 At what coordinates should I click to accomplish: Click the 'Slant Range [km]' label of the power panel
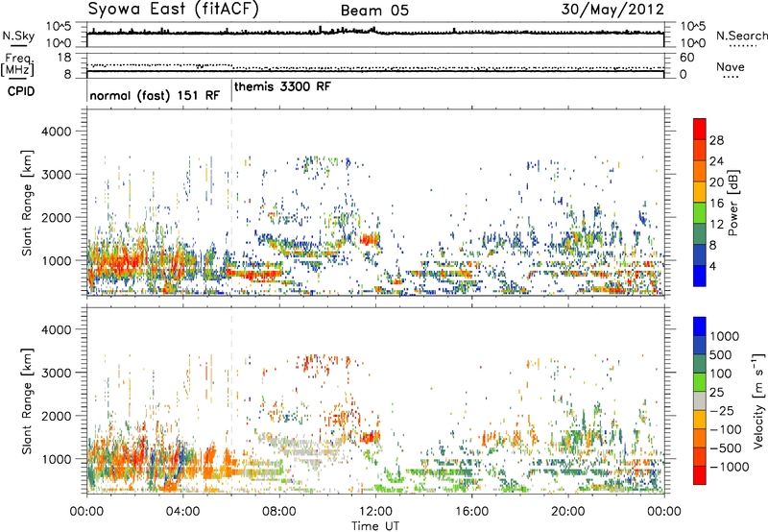pos(27,203)
